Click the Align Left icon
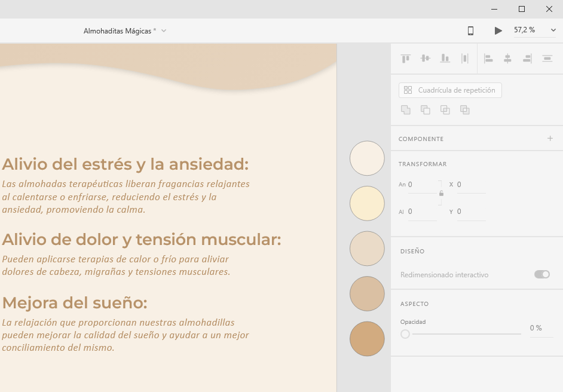The image size is (563, 392). 488,59
